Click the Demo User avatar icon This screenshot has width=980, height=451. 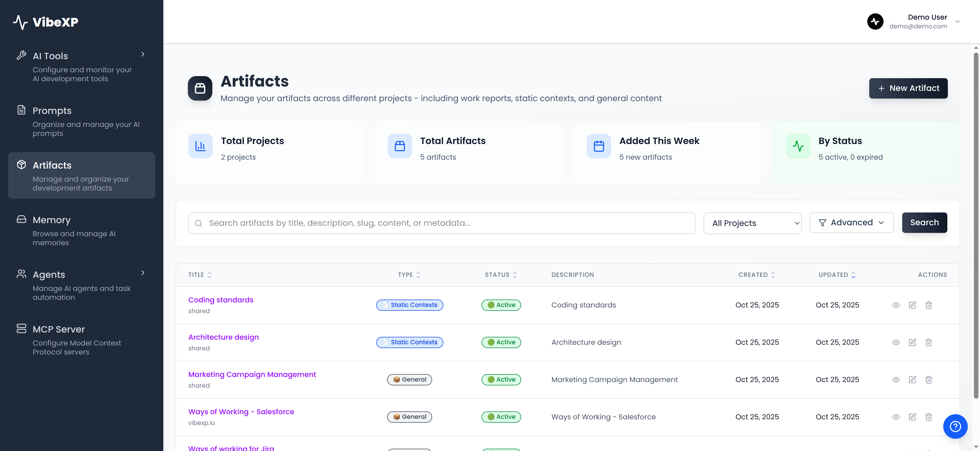coord(875,21)
